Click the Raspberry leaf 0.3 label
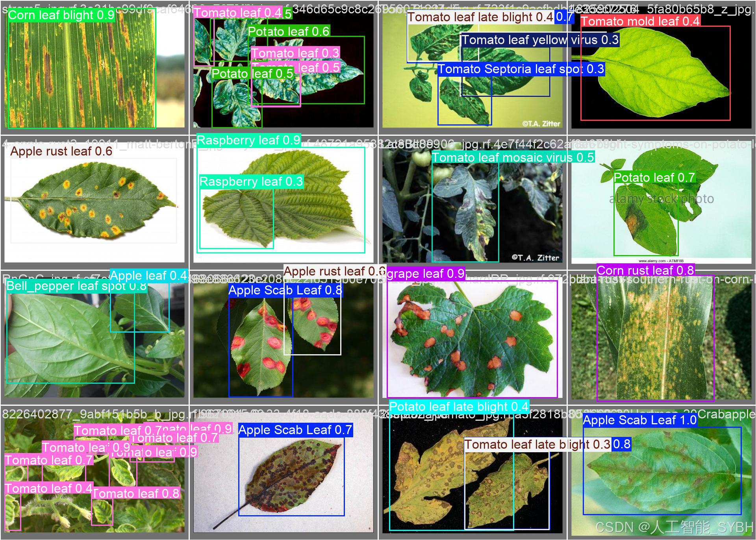This screenshot has width=756, height=540. click(x=251, y=181)
